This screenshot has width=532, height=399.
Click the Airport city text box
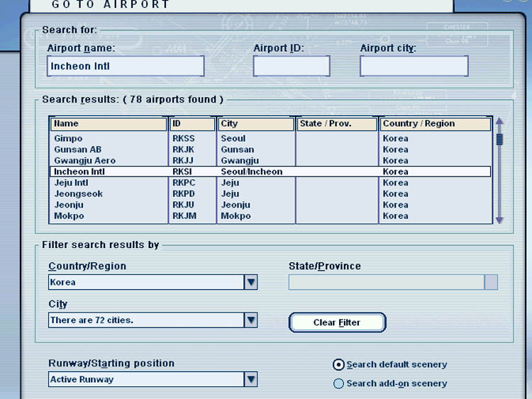click(414, 66)
